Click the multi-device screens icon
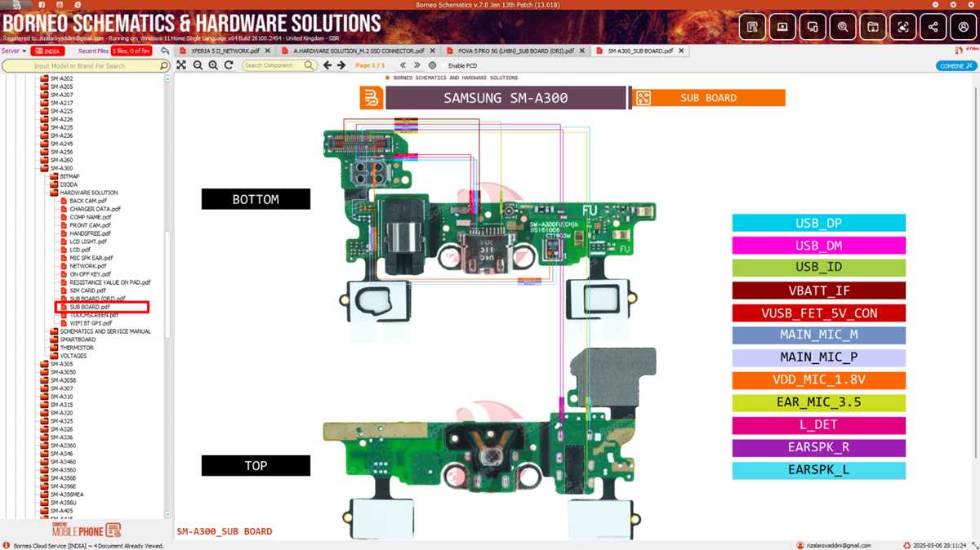Image resolution: width=980 pixels, height=550 pixels. click(813, 27)
